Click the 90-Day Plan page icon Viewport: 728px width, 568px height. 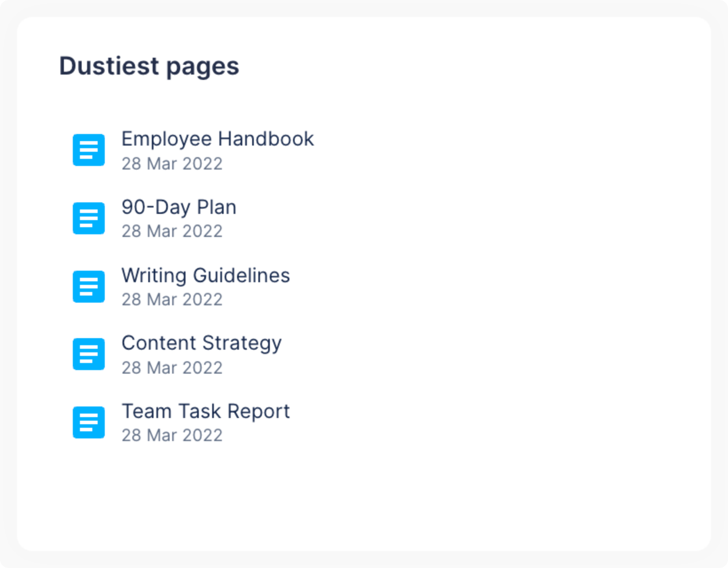tap(88, 218)
